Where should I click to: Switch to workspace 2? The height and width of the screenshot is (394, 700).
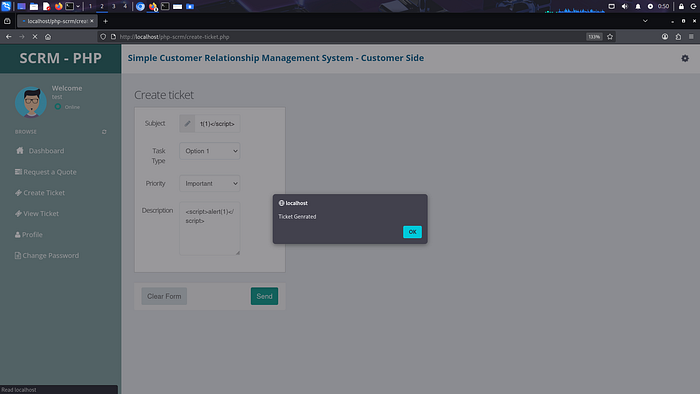click(102, 6)
